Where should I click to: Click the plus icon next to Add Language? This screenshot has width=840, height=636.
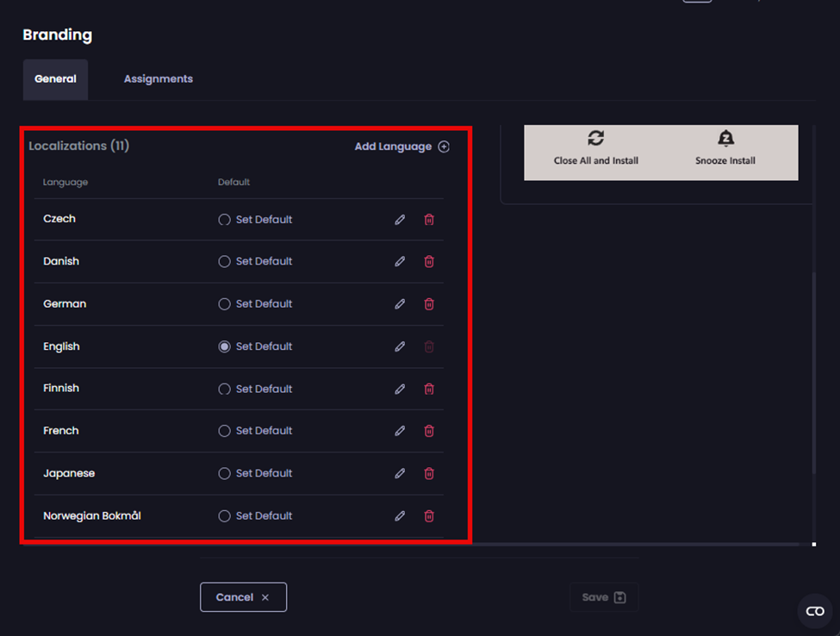pos(444,147)
